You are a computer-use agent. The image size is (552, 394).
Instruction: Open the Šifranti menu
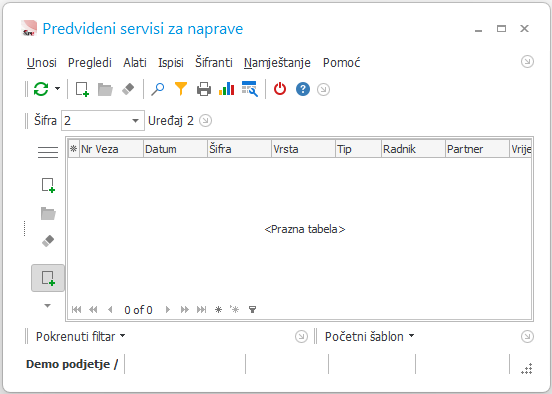pos(214,62)
